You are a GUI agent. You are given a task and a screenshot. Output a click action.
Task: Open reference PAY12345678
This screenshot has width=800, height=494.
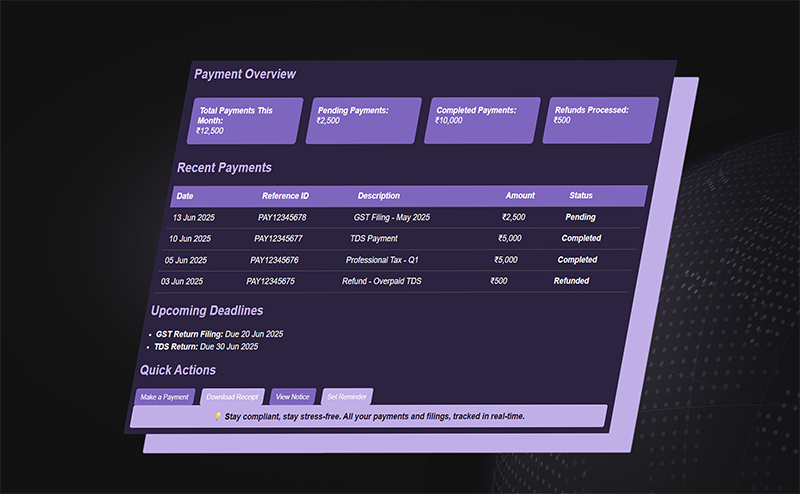pos(282,217)
